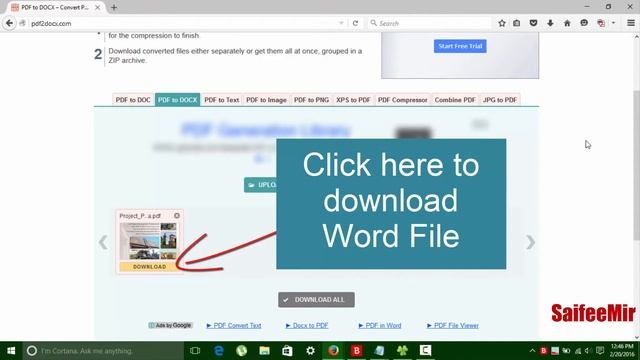Click the yellow DOWNLOAD button
640x360 pixels.
tap(149, 267)
